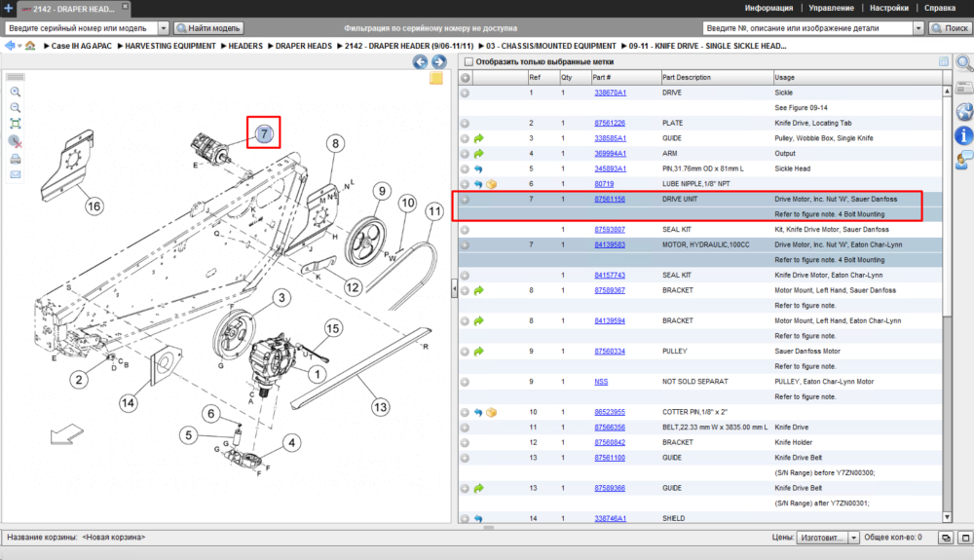Open part search field dropdown arrow
Viewport: 974px width, 560px height.
[918, 28]
